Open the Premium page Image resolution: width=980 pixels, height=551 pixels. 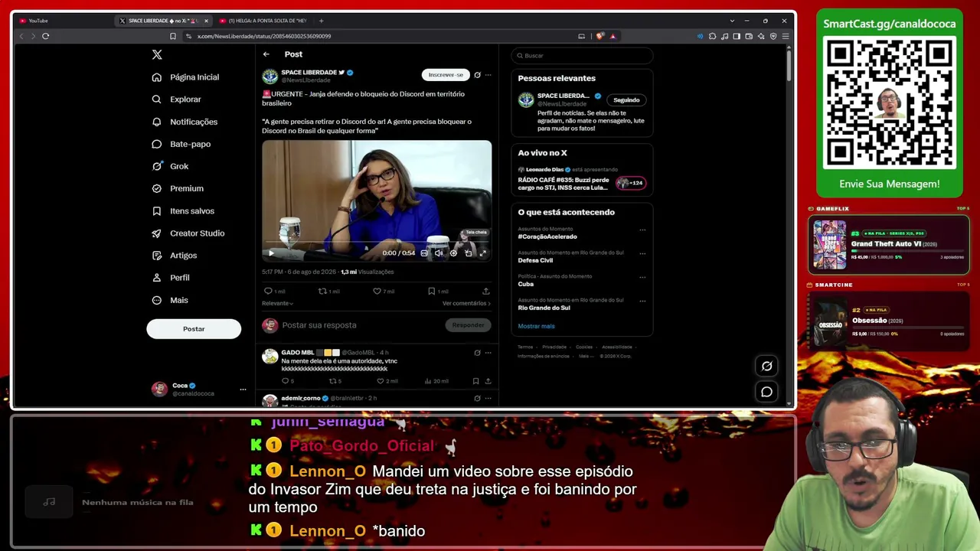coord(178,188)
